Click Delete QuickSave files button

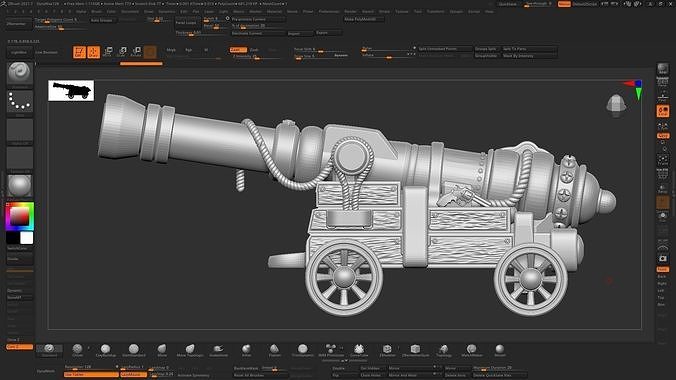tap(500, 375)
